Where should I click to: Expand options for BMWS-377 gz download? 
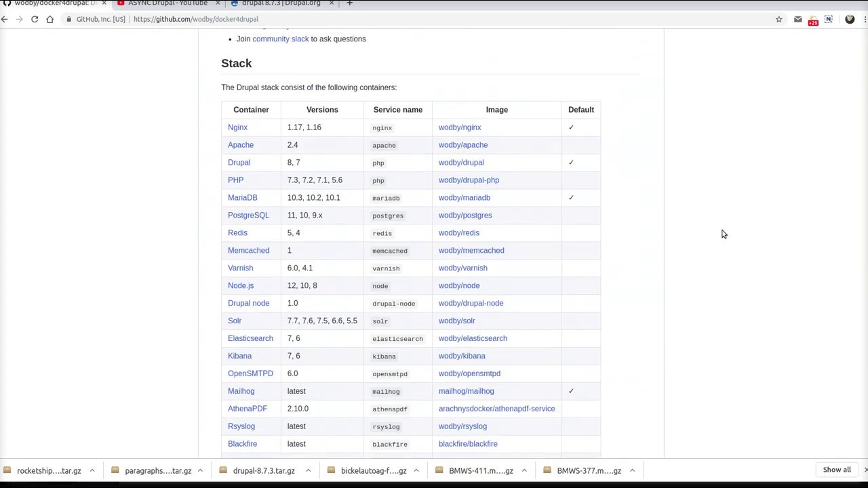(x=632, y=470)
